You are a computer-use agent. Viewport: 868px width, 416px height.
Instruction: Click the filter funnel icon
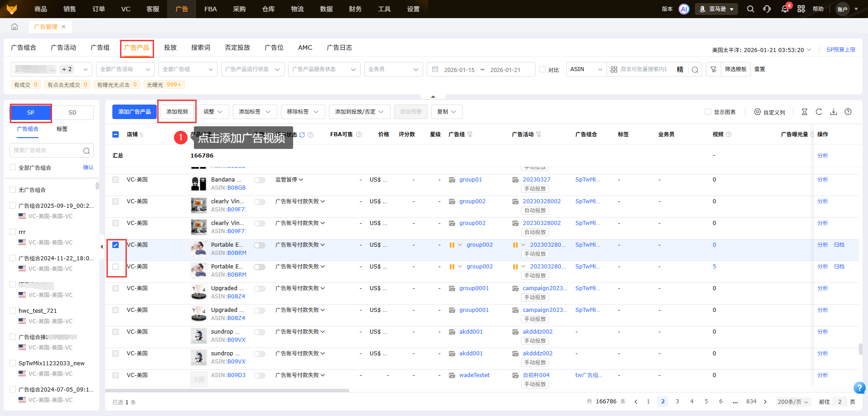point(714,69)
